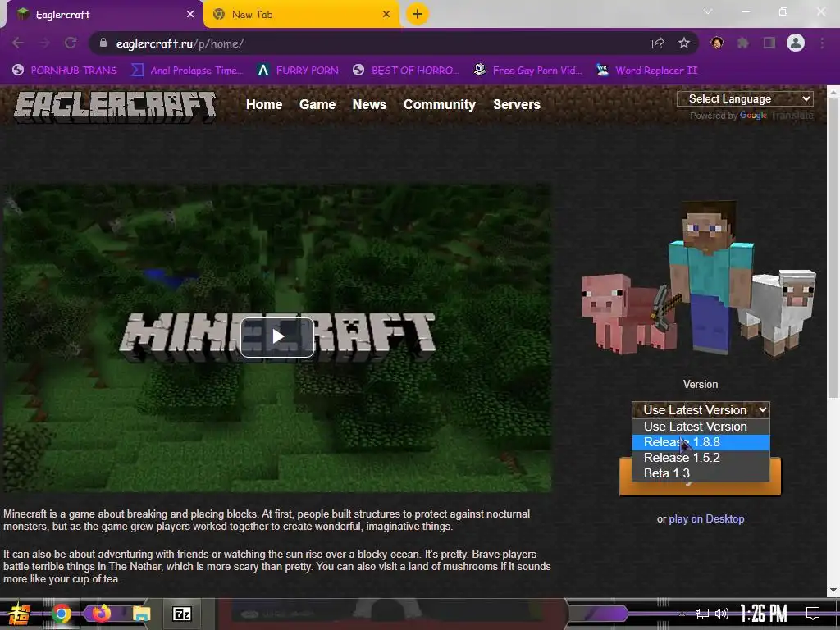
Task: Switch to the New Tab tab
Action: (x=302, y=15)
